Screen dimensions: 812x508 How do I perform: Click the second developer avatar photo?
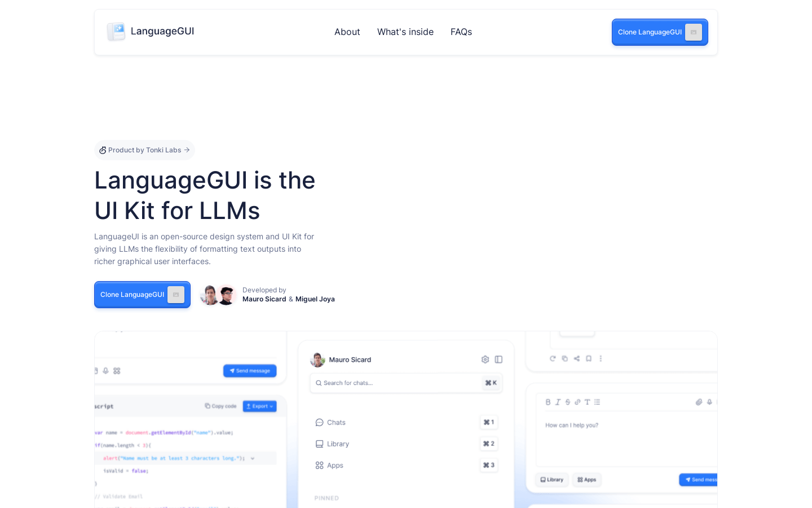tap(226, 295)
